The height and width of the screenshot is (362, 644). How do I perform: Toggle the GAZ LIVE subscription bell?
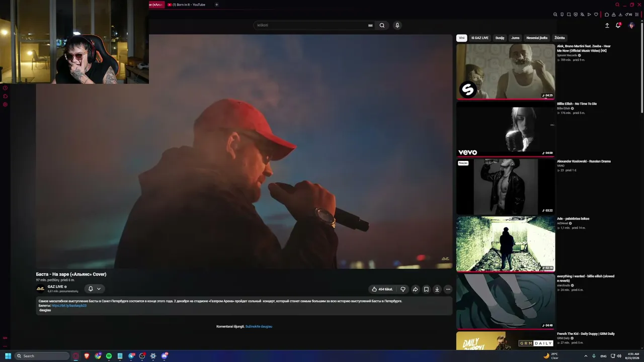tap(91, 289)
